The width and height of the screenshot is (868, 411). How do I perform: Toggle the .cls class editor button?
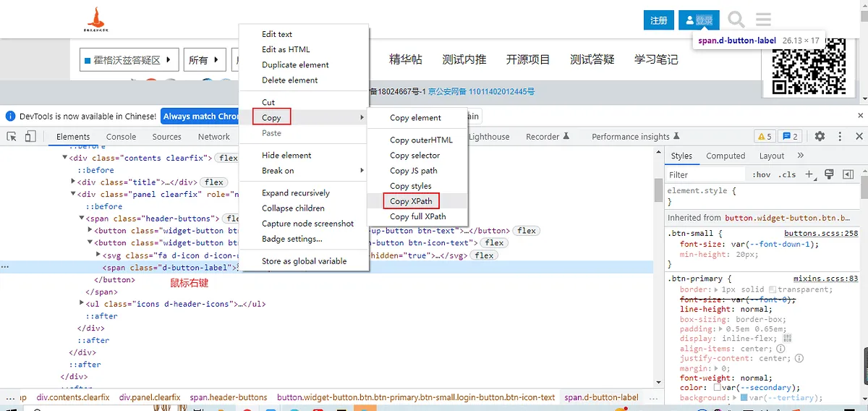[x=787, y=174]
